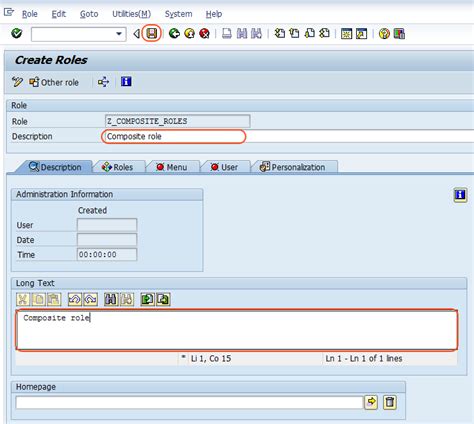The width and height of the screenshot is (474, 424).
Task: Open the command field dropdown arrow
Action: 119,34
